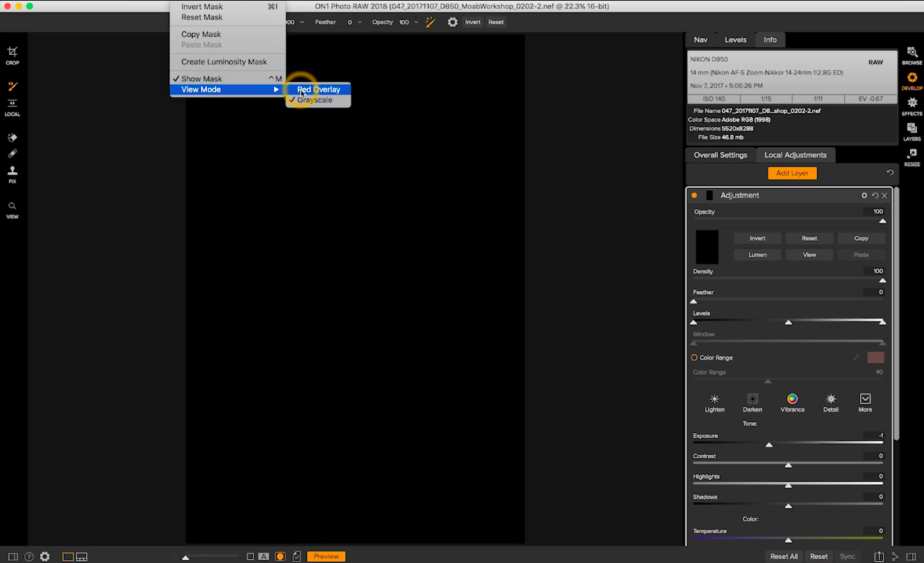Click the Add Layer button
This screenshot has width=924, height=563.
pos(792,173)
